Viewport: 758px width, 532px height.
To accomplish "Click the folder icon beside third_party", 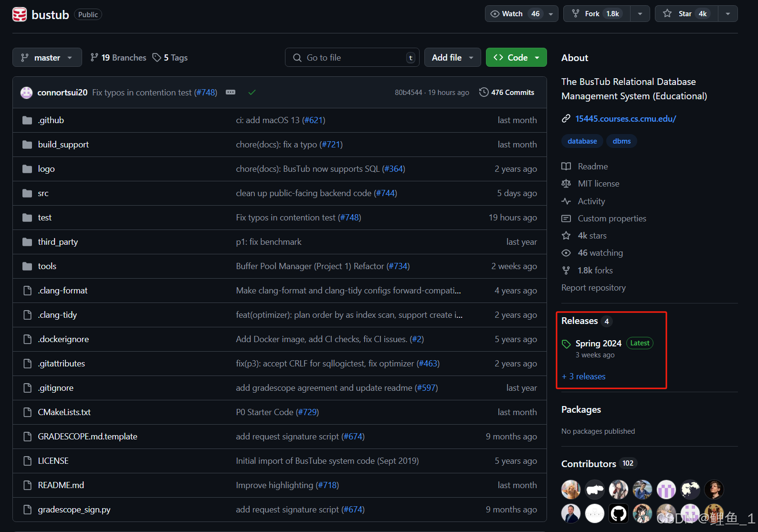I will (27, 242).
